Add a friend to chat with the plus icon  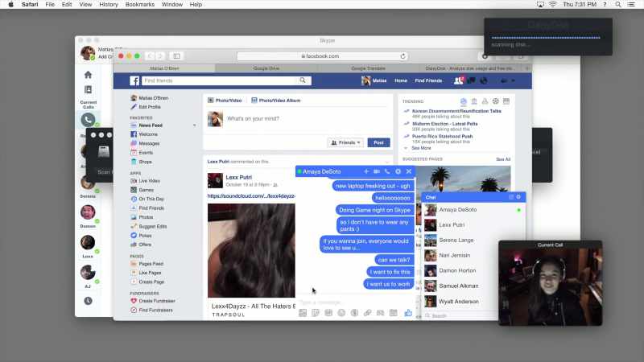[366, 171]
